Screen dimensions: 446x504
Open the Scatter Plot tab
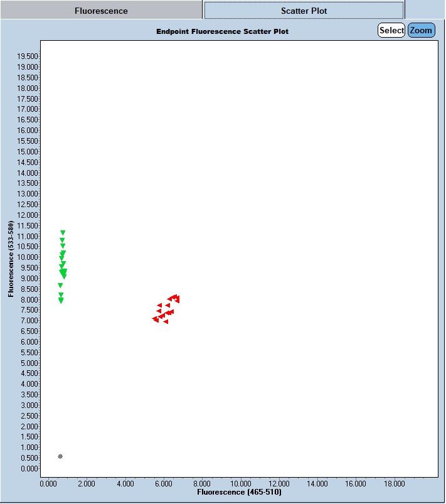[x=304, y=11]
